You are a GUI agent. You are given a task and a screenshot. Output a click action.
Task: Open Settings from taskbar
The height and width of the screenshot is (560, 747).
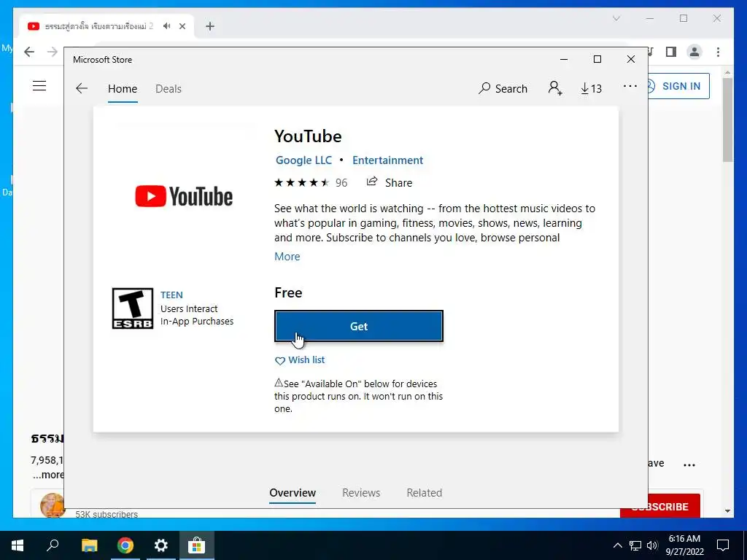coord(161,545)
